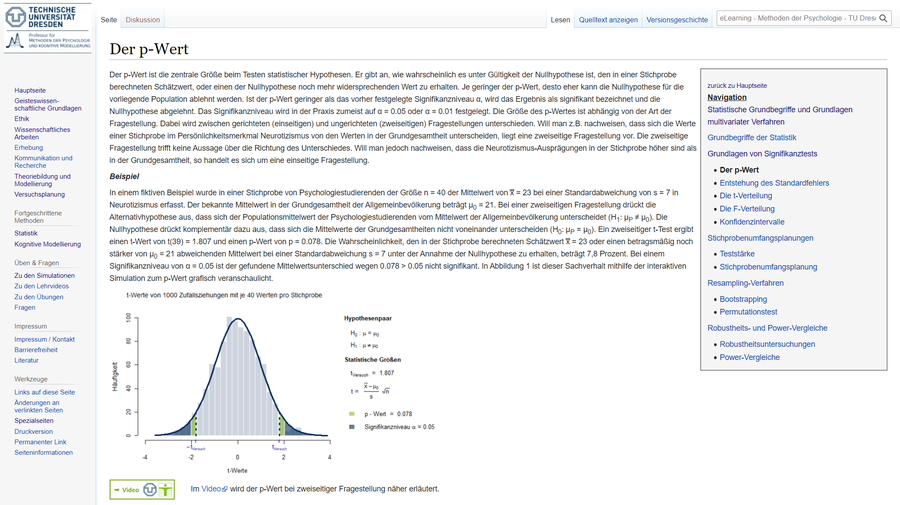
Task: Open the Seite tab
Action: 108,20
